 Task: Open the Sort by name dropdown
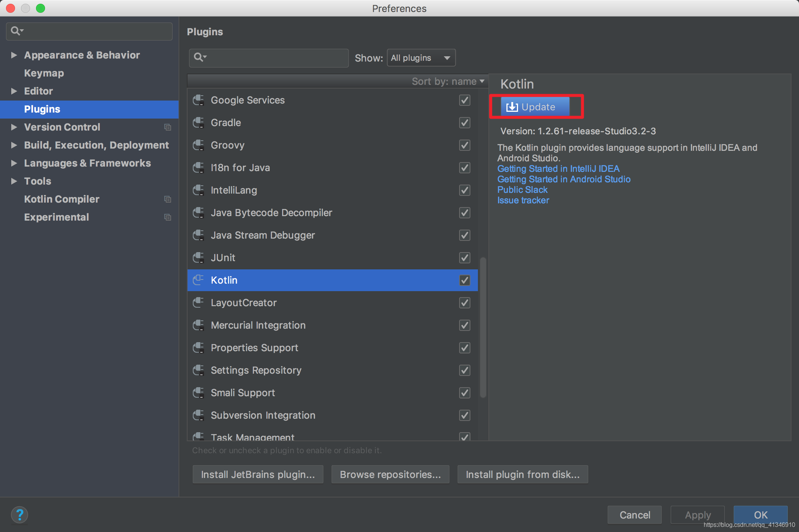pos(448,81)
